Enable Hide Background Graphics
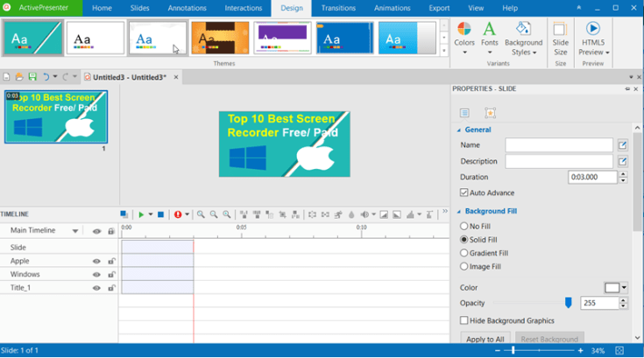 pos(464,320)
